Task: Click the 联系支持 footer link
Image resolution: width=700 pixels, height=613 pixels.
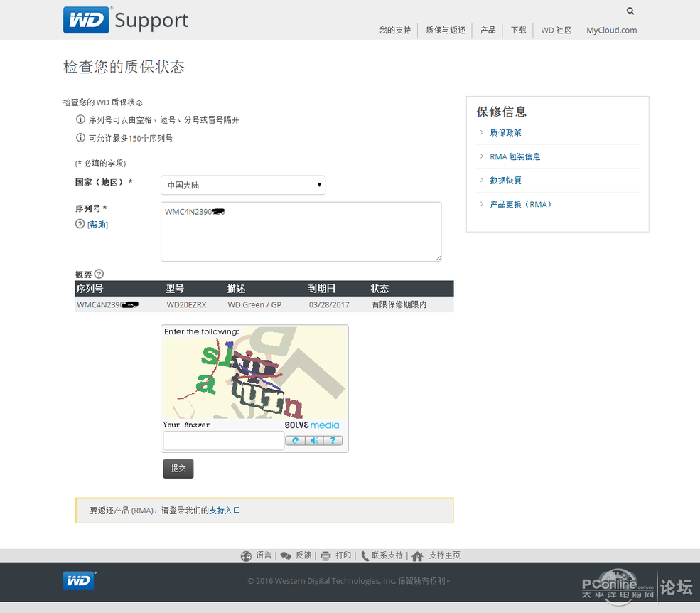Action: (387, 555)
